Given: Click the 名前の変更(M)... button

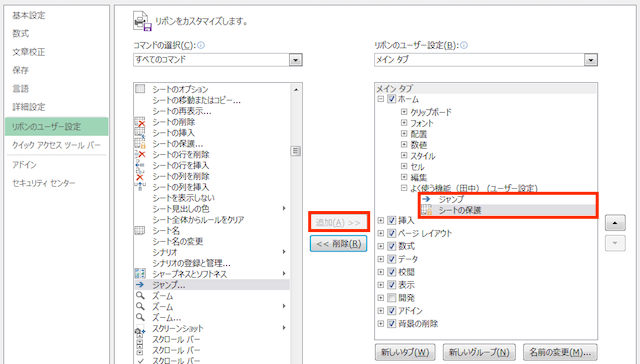Looking at the screenshot, I should (x=560, y=352).
